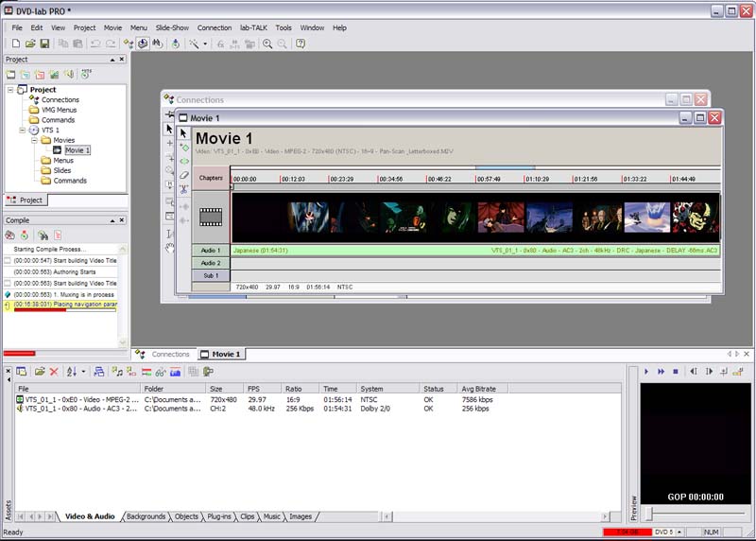The height and width of the screenshot is (541, 756).
Task: Open the File menu
Action: 17,28
